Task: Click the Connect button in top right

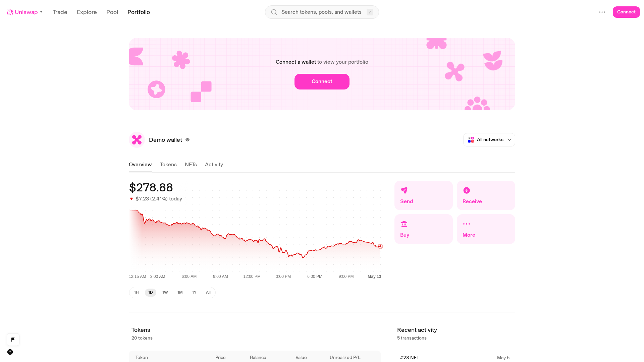Action: coord(626,12)
